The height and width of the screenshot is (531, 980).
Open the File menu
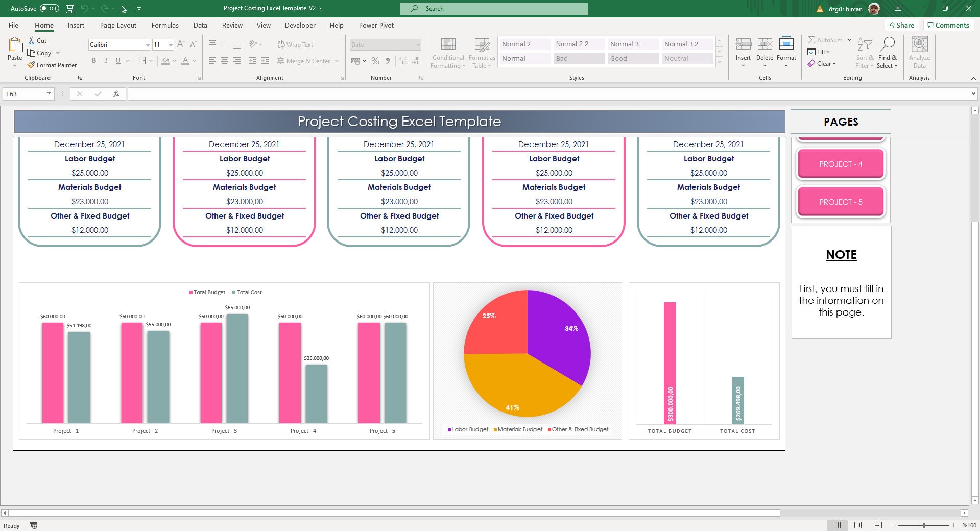[13, 25]
